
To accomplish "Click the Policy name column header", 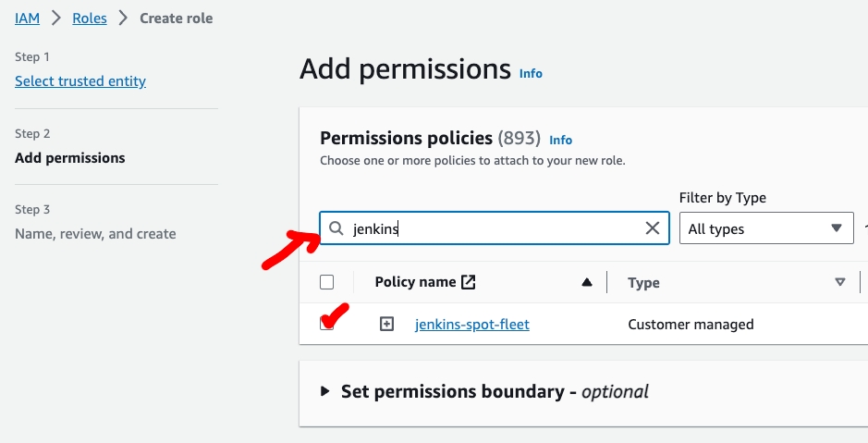I will pos(415,282).
